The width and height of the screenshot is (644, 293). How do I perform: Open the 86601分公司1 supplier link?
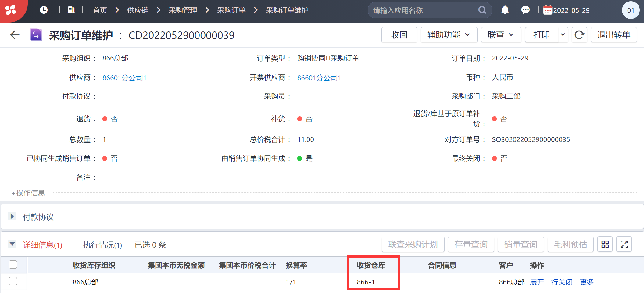[124, 78]
